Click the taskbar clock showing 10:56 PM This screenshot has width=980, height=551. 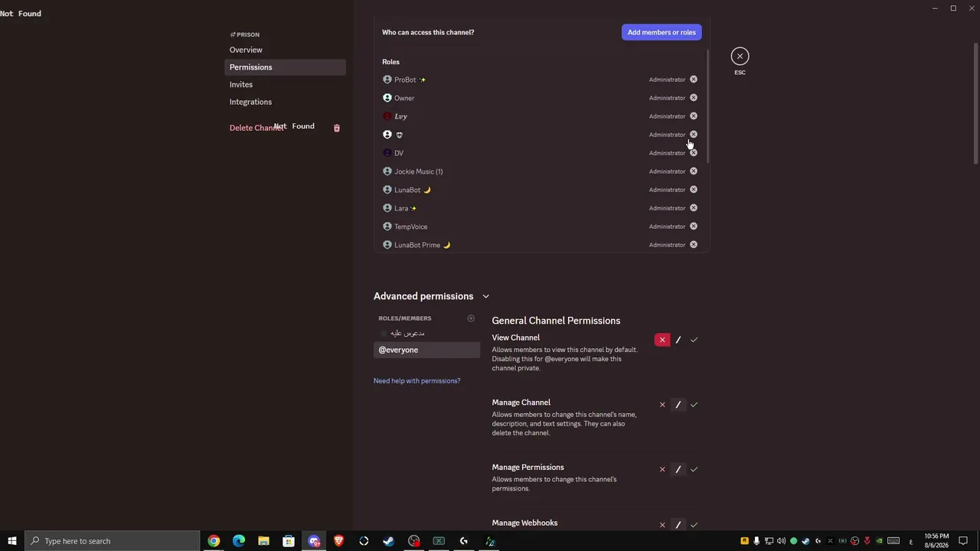[x=936, y=541]
